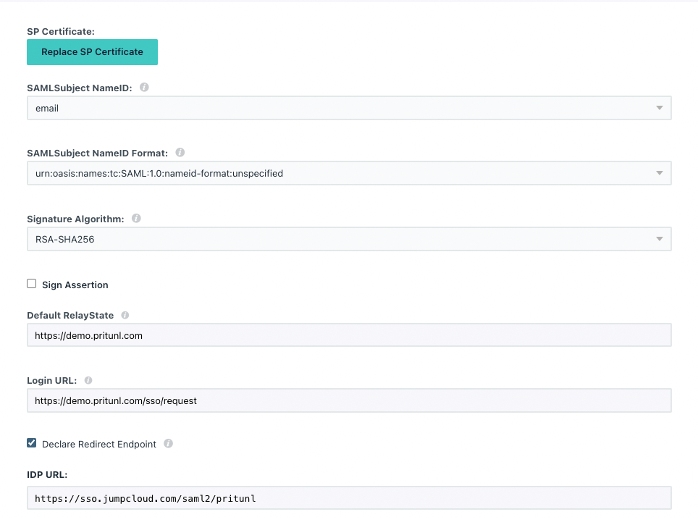The width and height of the screenshot is (698, 518).
Task: Show help icon for Login URL
Action: click(x=88, y=380)
